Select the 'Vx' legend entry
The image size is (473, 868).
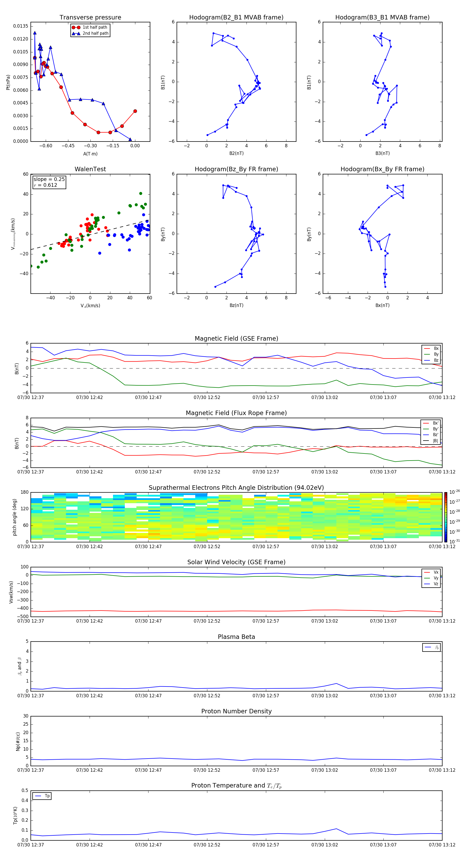pyautogui.click(x=431, y=572)
